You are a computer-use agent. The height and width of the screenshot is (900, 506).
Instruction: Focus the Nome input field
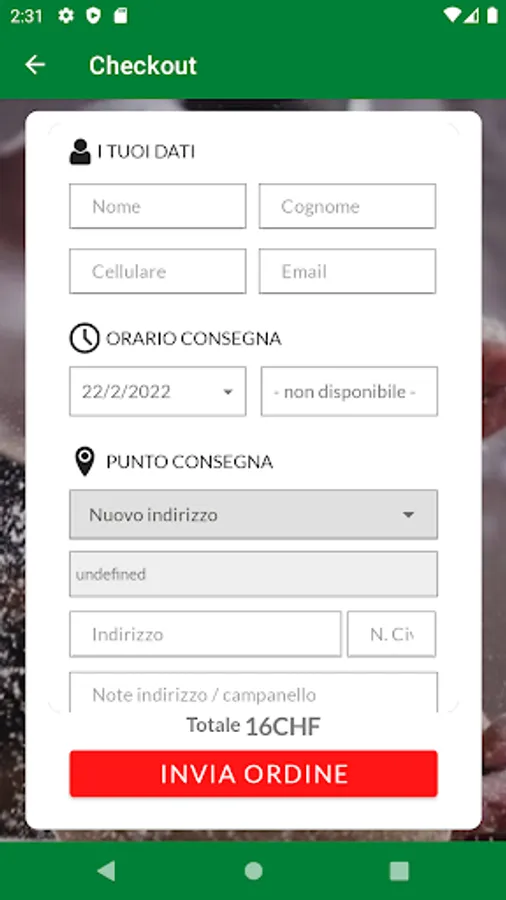(x=158, y=206)
